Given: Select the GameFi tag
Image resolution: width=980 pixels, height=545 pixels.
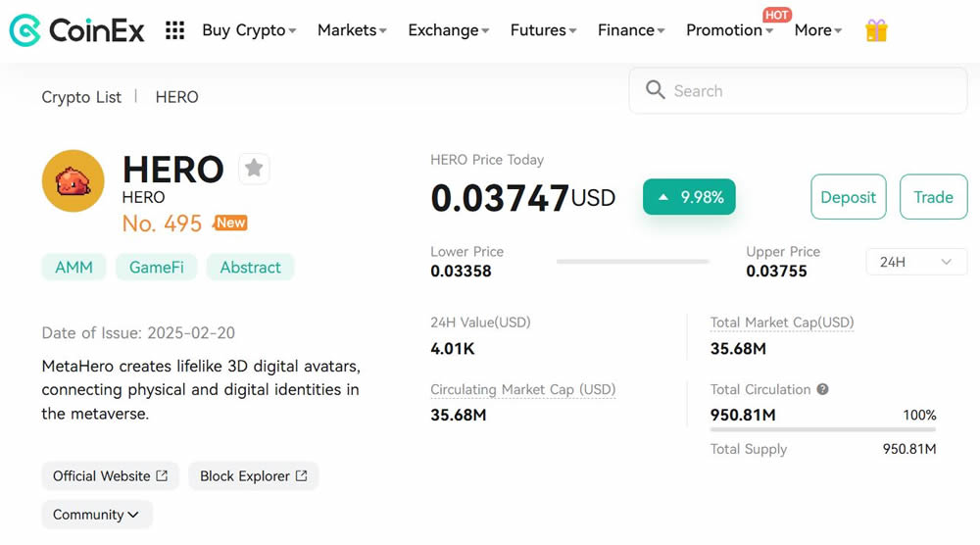Looking at the screenshot, I should [157, 268].
